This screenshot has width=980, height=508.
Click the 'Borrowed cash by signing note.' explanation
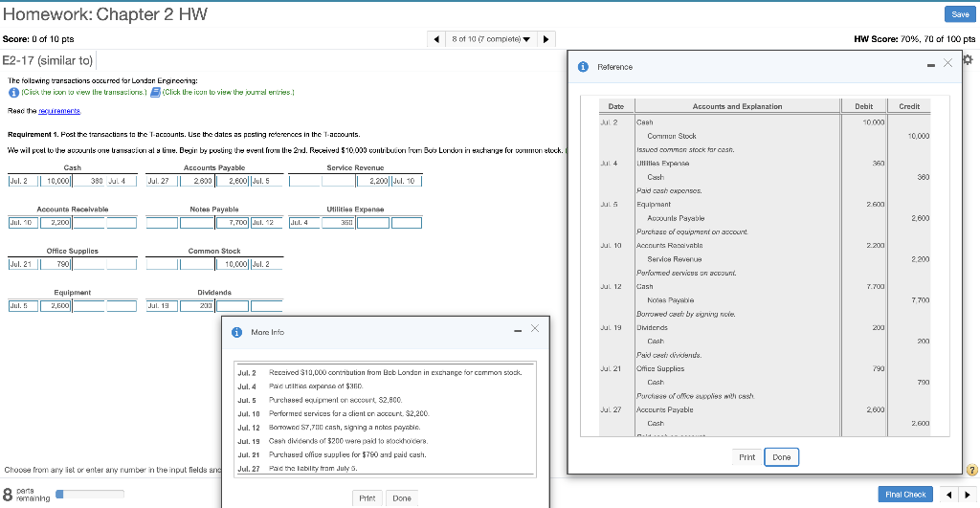pos(685,315)
